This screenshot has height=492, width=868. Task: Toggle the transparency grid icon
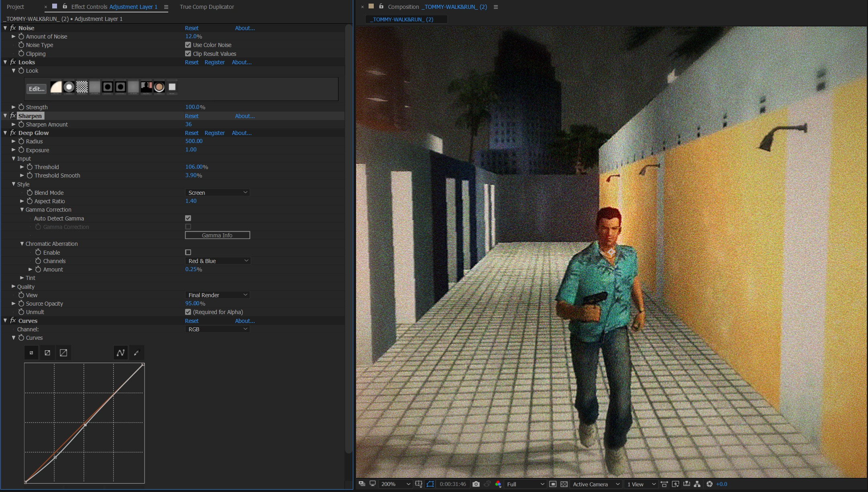tap(564, 484)
